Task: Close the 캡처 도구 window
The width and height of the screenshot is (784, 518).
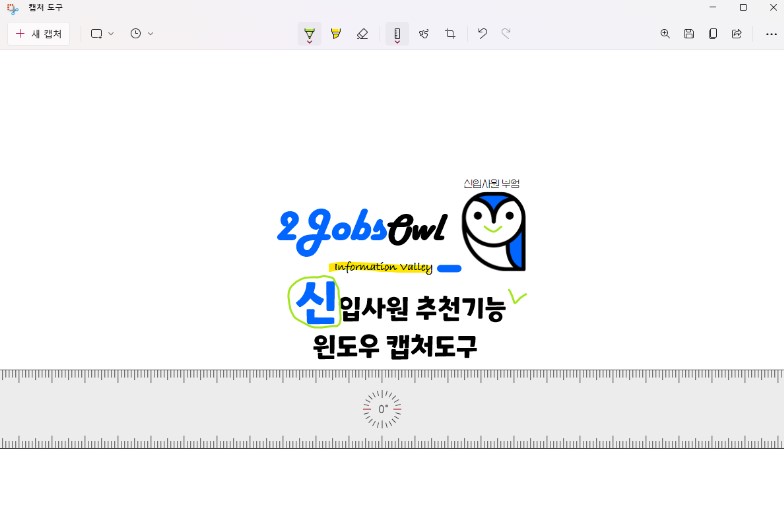Action: (x=773, y=8)
